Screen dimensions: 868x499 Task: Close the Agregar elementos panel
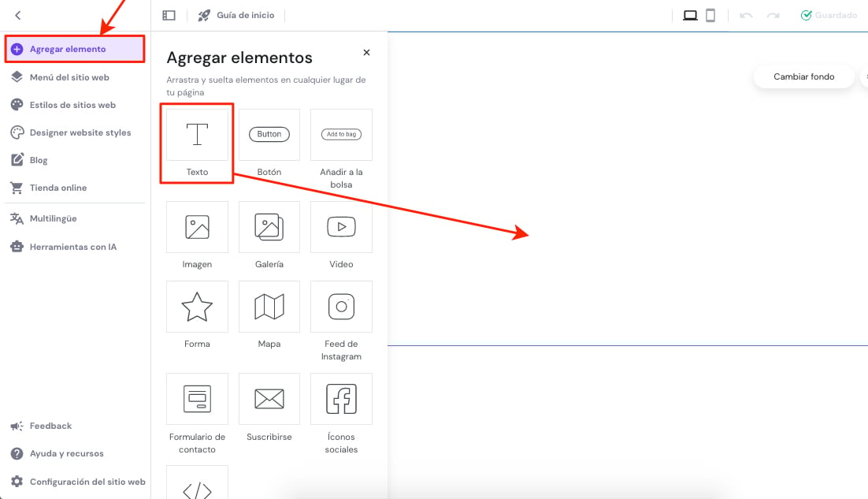click(x=366, y=53)
